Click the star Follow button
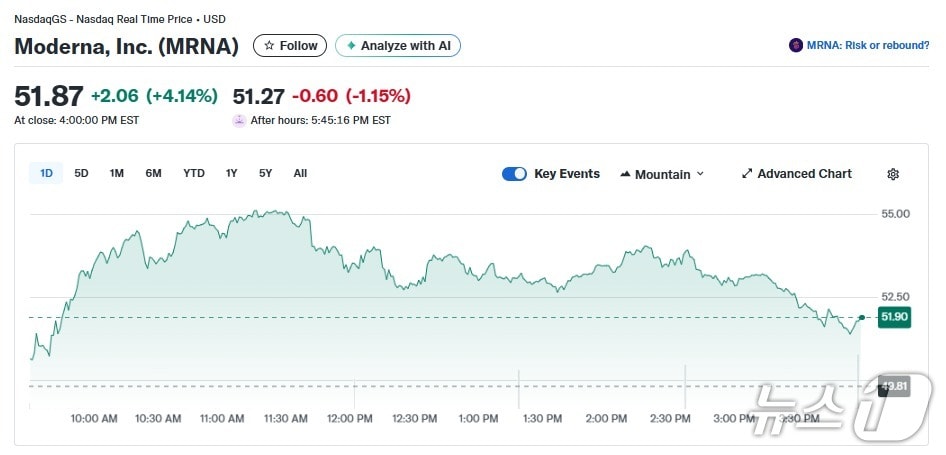Image resolution: width=946 pixels, height=455 pixels. click(x=291, y=46)
